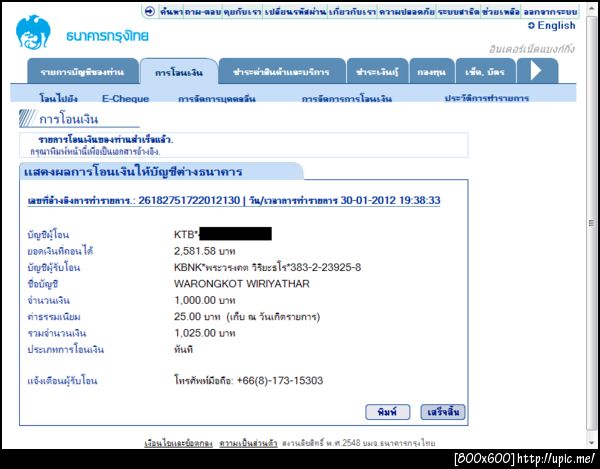Viewport: 600px width, 469px height.
Task: Click the พิมพ์ print button
Action: coord(387,412)
